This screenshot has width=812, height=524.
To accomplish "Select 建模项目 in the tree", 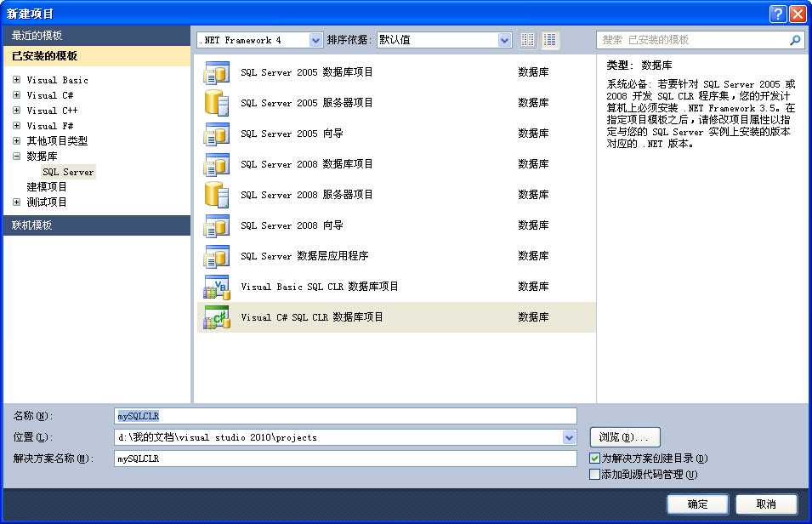I will tap(47, 187).
